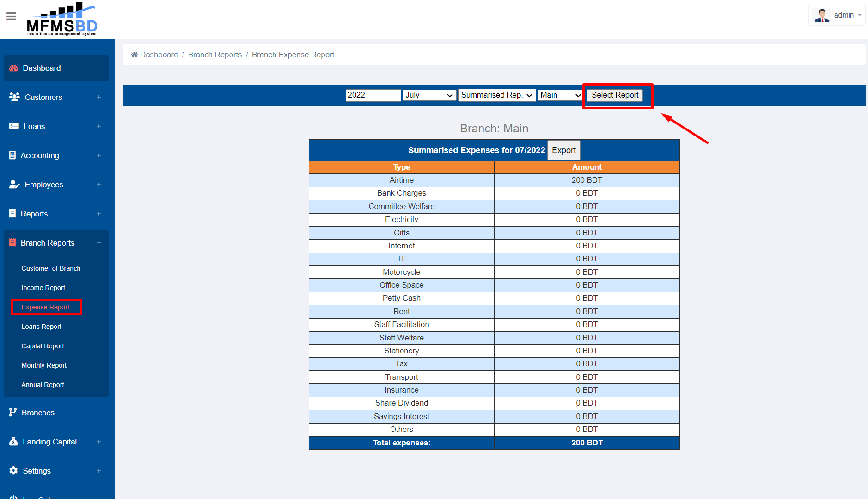Click the Bank Charges row
Image resolution: width=868 pixels, height=499 pixels.
(x=494, y=193)
